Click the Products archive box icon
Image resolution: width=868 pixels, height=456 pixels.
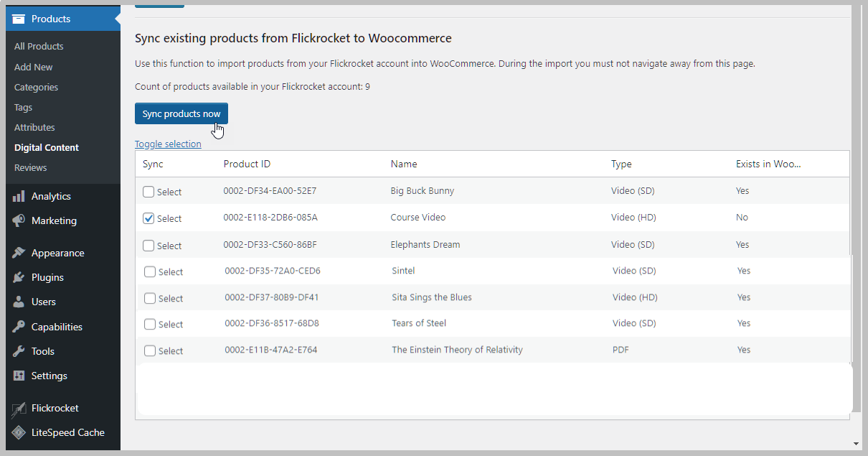pos(19,19)
